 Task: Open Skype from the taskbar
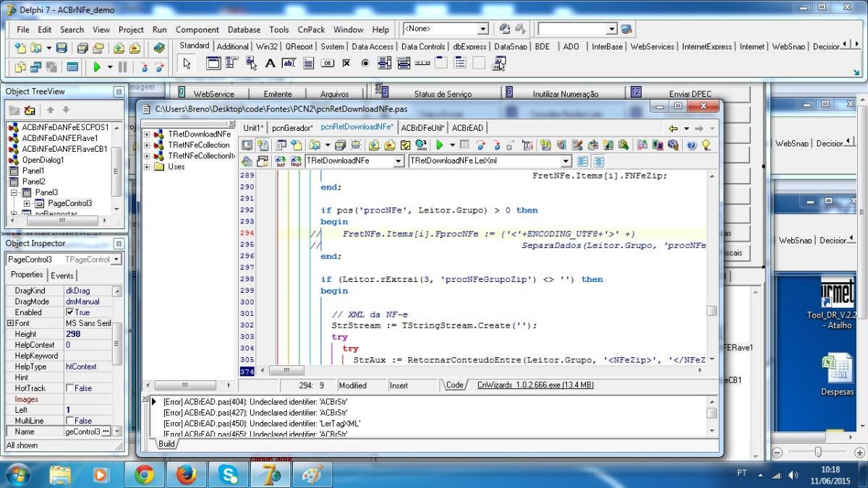pos(229,474)
